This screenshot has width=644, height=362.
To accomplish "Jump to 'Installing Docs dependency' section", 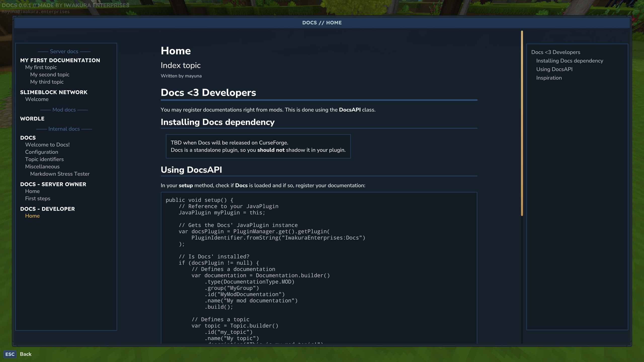I will 570,61.
